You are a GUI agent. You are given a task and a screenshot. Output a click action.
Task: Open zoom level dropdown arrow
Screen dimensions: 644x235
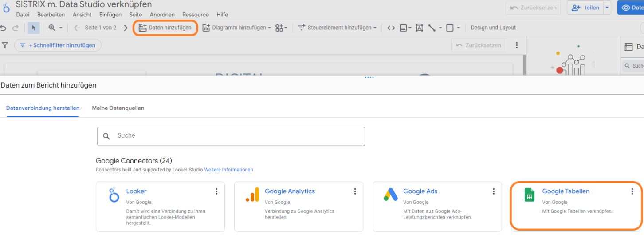point(61,28)
